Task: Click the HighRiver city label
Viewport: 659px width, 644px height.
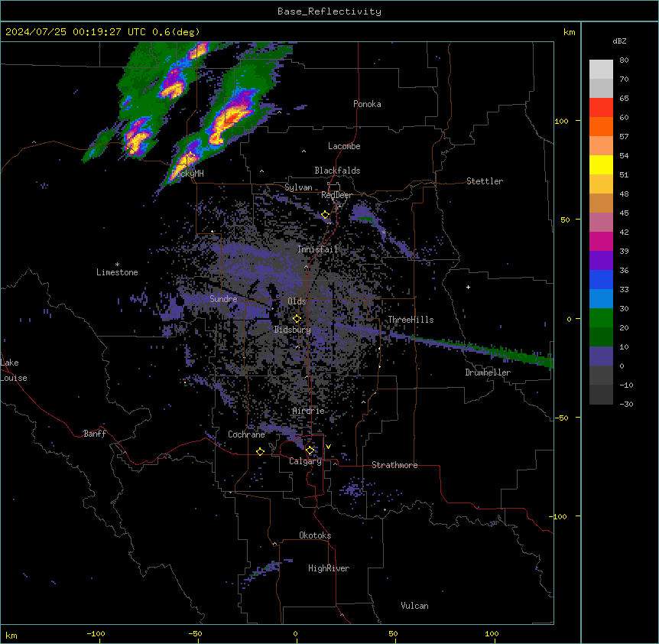Action: [329, 568]
